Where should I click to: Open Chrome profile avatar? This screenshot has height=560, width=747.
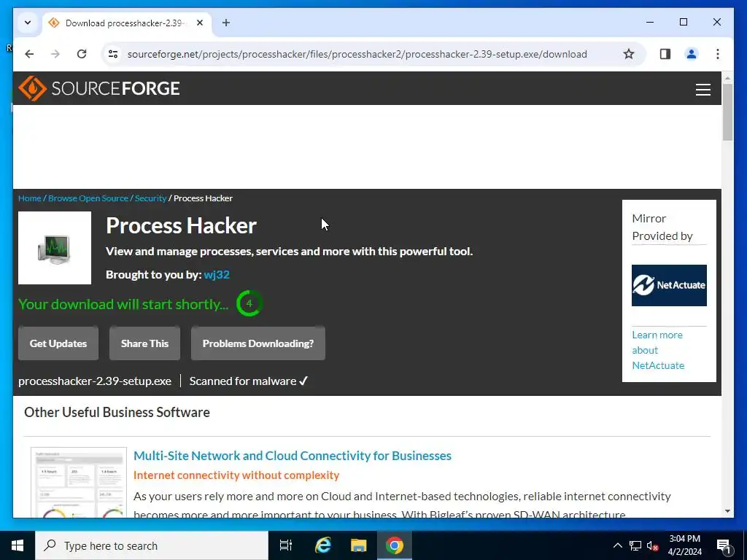(692, 54)
